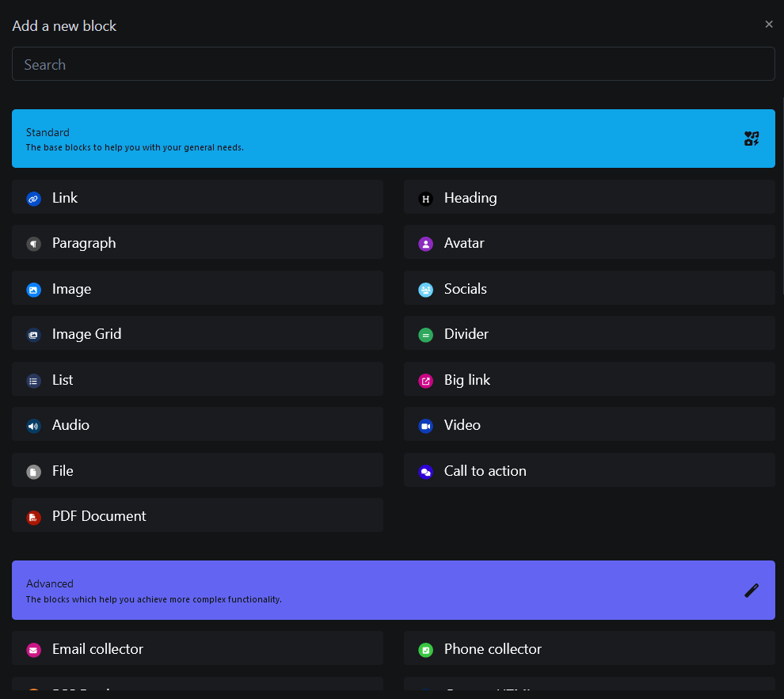Focus the Search blocks field
This screenshot has height=699, width=784.
[x=393, y=64]
